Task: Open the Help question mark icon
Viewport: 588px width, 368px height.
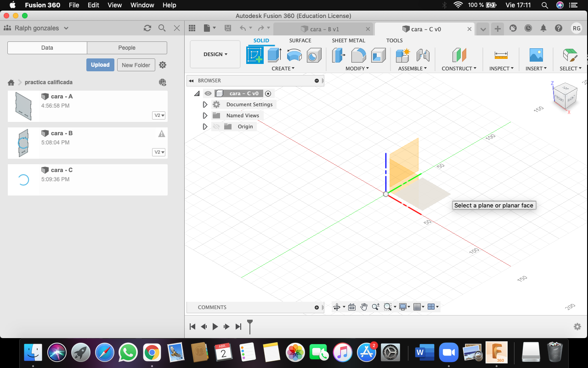Action: tap(559, 28)
